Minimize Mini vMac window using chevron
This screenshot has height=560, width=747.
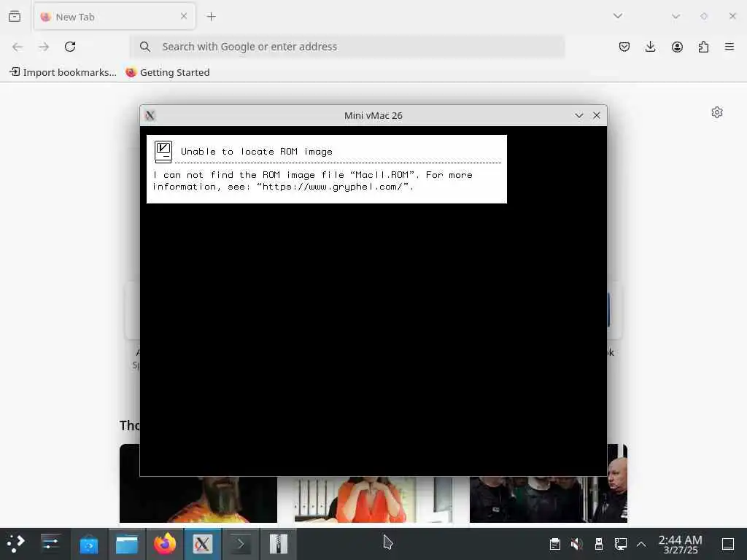pos(578,115)
